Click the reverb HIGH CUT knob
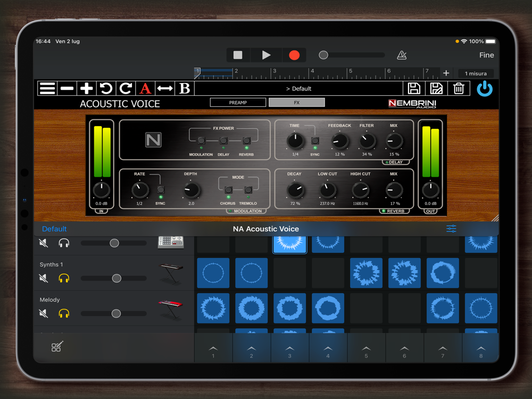The height and width of the screenshot is (399, 532). pyautogui.click(x=360, y=190)
